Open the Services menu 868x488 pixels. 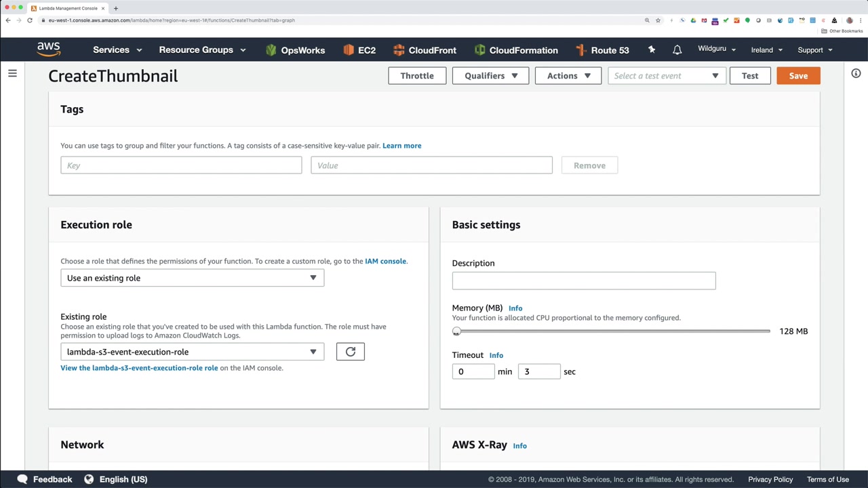pyautogui.click(x=117, y=50)
